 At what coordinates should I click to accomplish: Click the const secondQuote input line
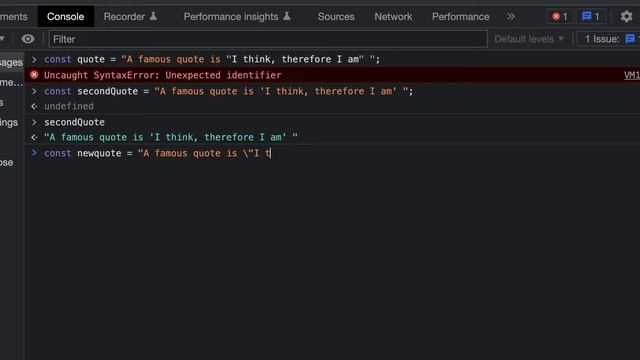(x=229, y=91)
